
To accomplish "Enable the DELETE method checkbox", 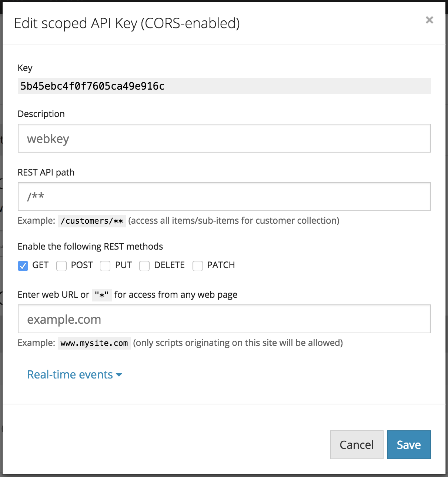I will point(144,266).
